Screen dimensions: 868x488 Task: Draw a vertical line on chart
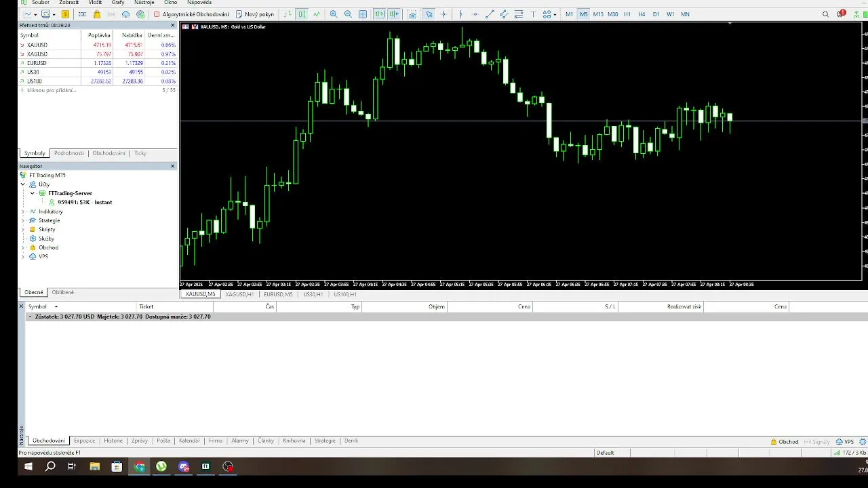(x=460, y=14)
